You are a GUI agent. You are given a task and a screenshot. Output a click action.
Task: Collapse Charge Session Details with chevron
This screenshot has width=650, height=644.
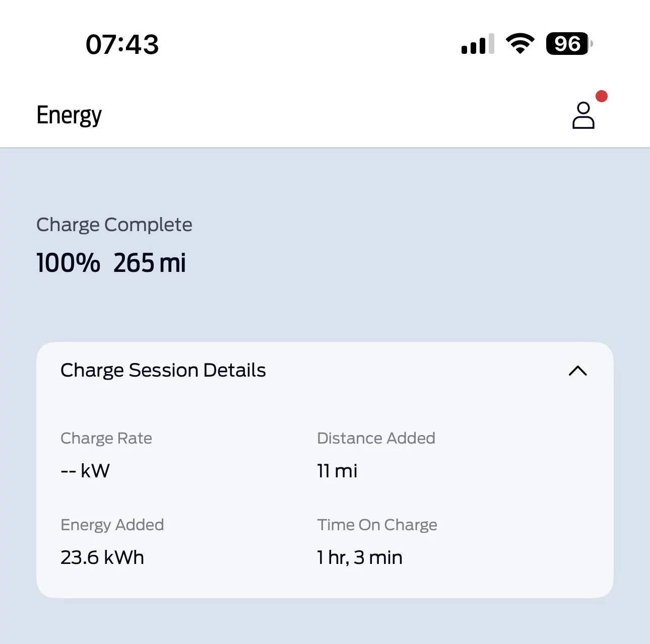577,371
